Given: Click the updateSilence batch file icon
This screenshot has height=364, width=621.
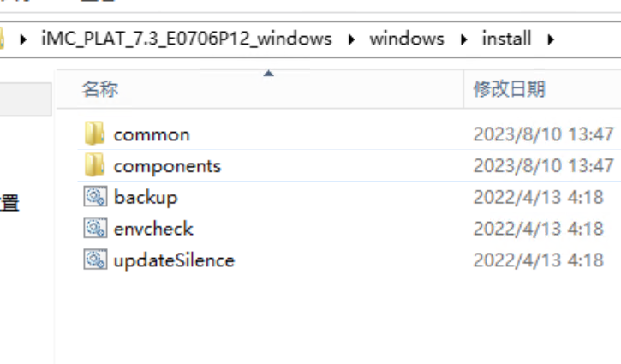Looking at the screenshot, I should click(94, 260).
